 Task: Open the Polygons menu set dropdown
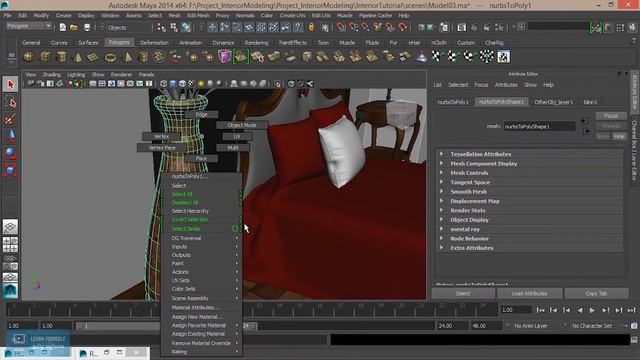29,26
